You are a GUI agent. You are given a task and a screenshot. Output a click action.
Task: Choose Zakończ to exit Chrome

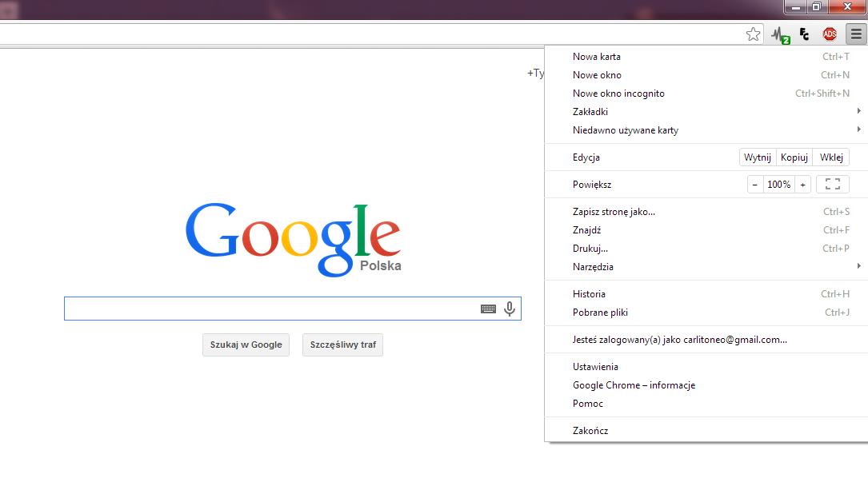pos(706,430)
